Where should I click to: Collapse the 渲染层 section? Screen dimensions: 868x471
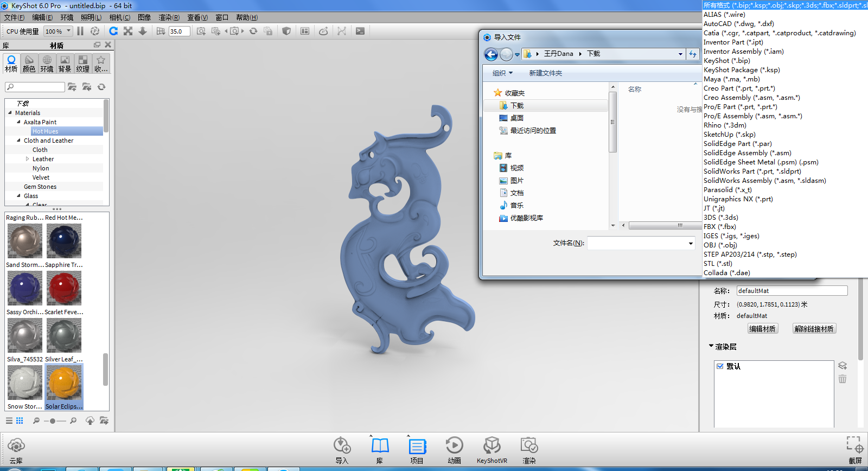pos(711,346)
